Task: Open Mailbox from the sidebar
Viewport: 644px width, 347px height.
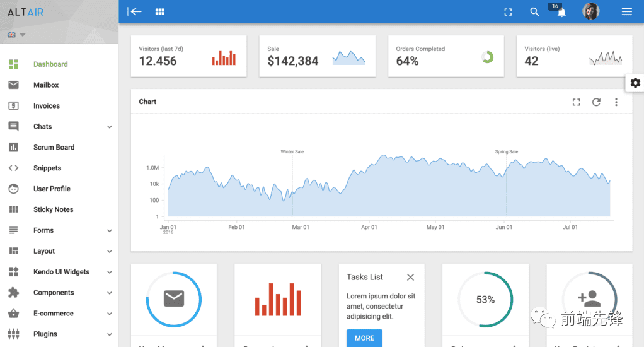Action: [46, 85]
